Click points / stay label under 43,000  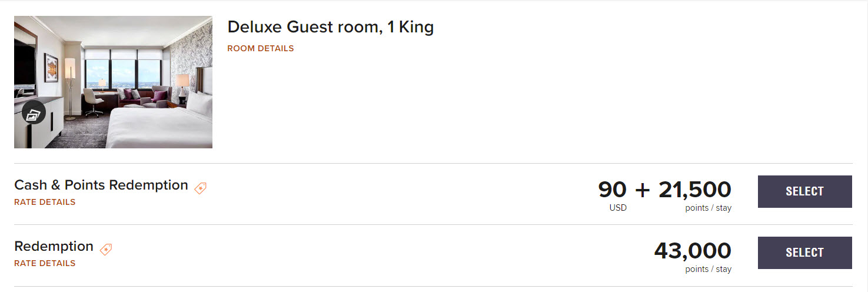point(708,269)
